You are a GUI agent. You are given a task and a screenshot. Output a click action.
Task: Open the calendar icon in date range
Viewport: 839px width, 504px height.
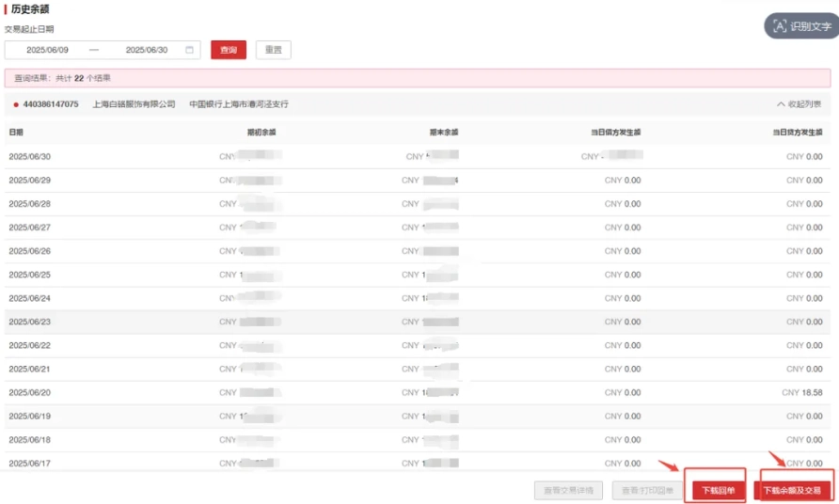[190, 50]
